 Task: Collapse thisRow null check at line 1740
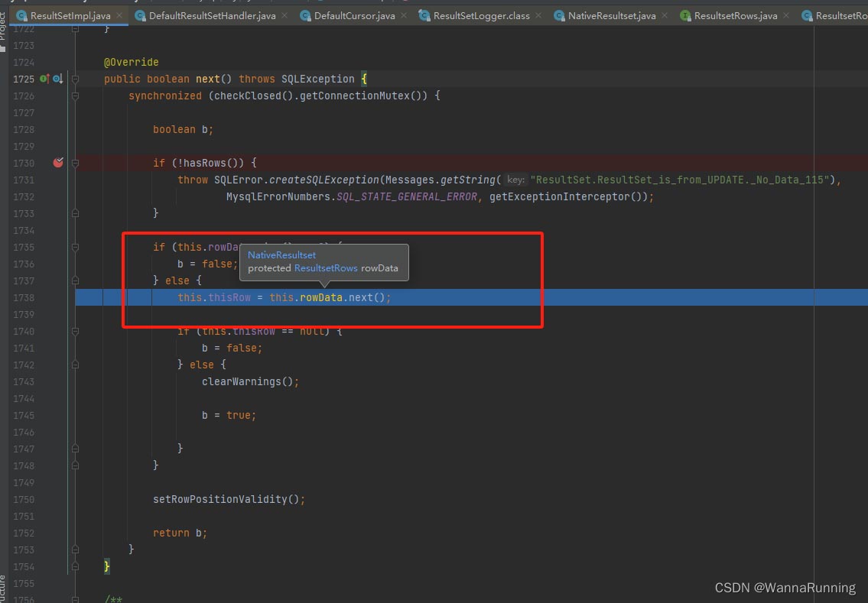[x=75, y=331]
